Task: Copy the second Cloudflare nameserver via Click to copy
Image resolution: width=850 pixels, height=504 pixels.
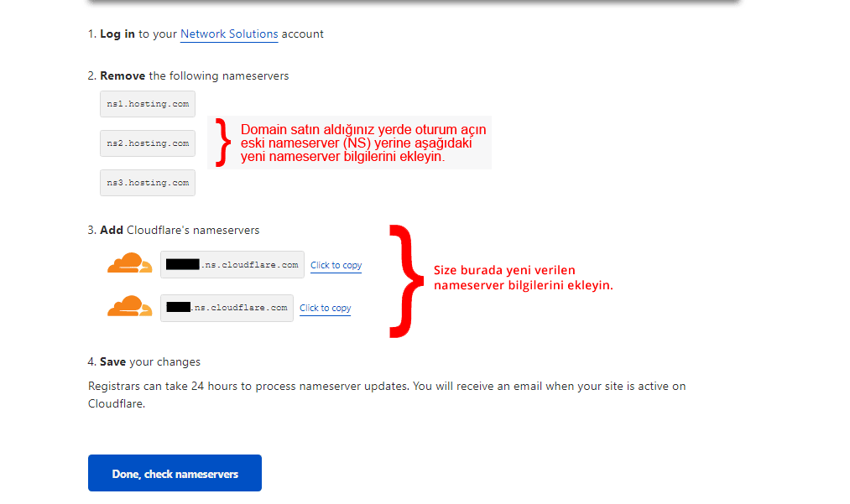Action: pyautogui.click(x=325, y=308)
